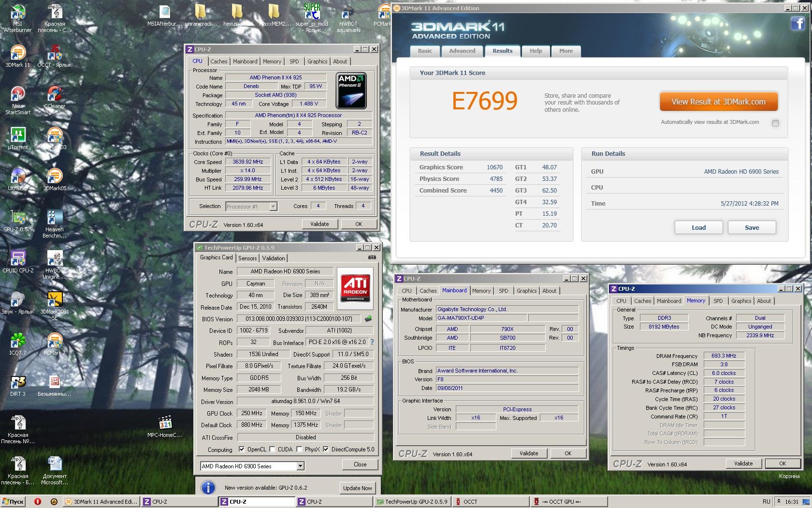812x508 pixels.
Task: Open Microsoft document desktop icon
Action: pos(55,470)
